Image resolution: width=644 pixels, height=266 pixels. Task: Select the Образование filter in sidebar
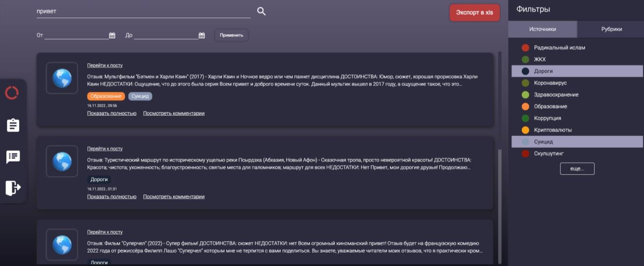(577, 106)
